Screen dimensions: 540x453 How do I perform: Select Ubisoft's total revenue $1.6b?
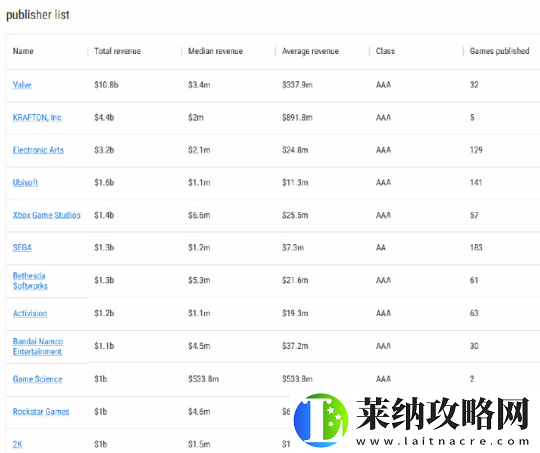pyautogui.click(x=104, y=183)
